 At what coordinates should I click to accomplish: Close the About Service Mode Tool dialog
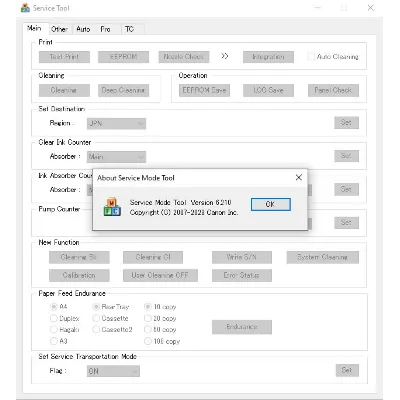[299, 178]
